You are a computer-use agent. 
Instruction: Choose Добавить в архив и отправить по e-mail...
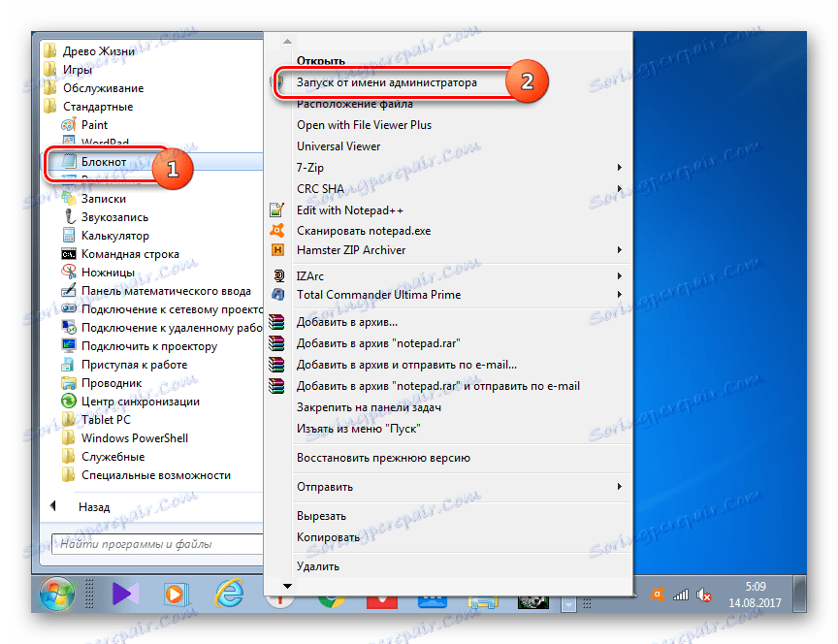[x=406, y=365]
